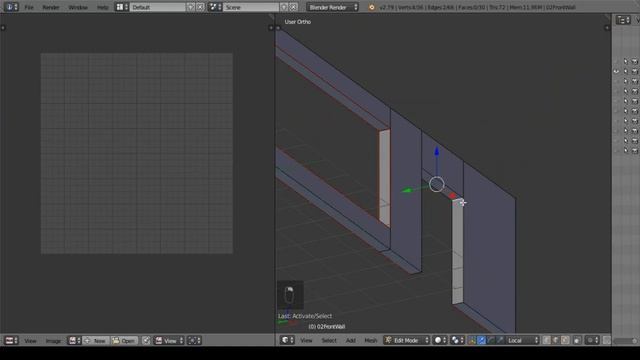Open the Edit Mode dropdown
Viewport: 640px width, 360px height.
407,340
